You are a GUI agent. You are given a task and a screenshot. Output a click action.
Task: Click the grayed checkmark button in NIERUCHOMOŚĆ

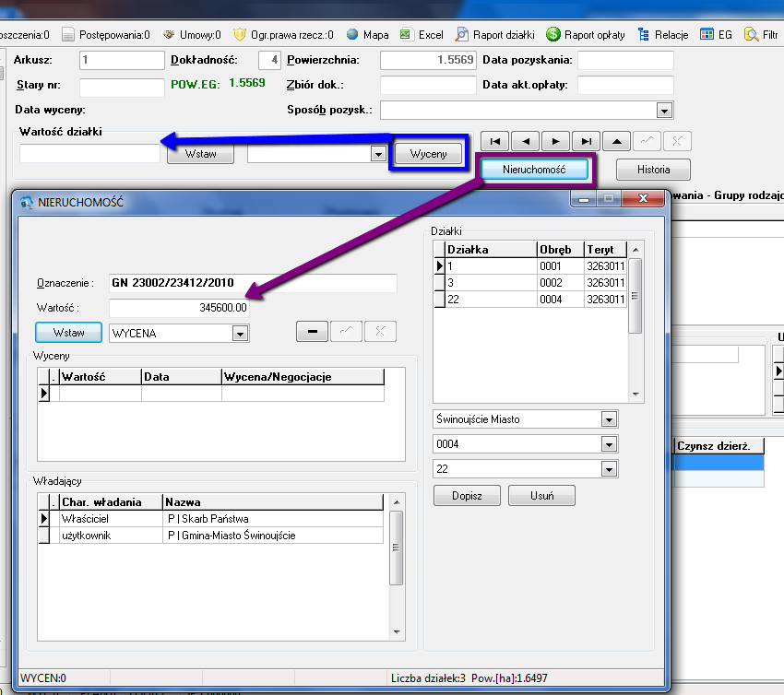(x=346, y=331)
